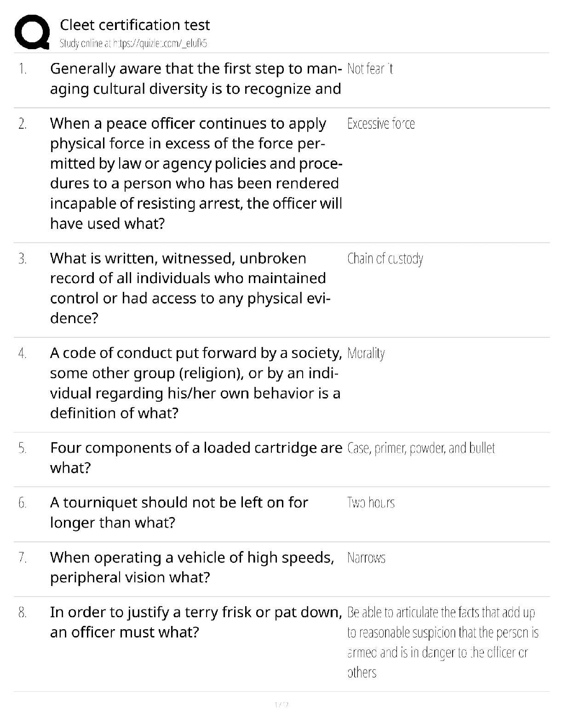Click the 'Morality' answer text

[x=366, y=353]
